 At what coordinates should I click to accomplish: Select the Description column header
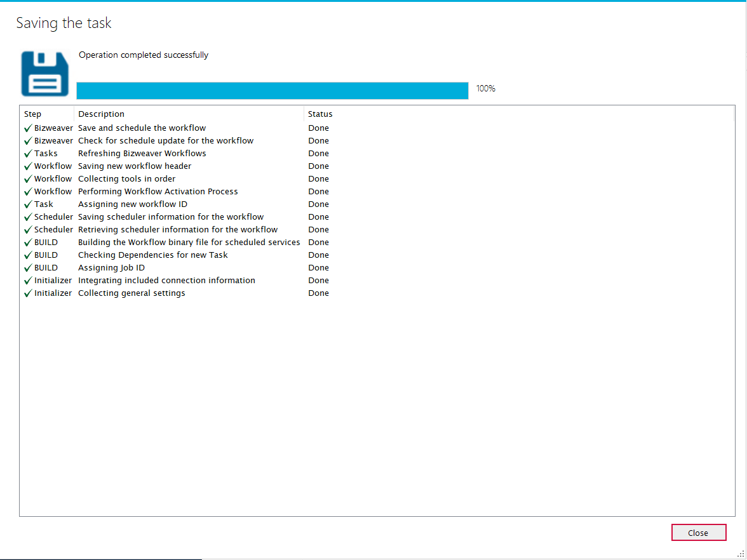189,114
